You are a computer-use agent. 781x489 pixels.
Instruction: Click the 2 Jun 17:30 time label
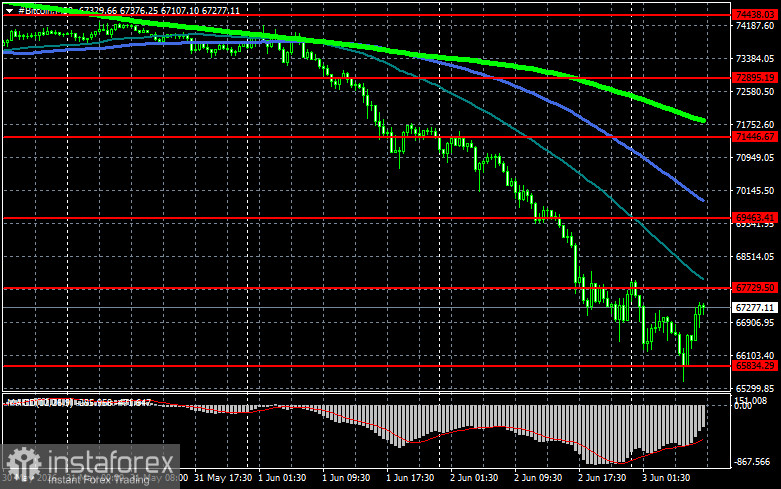602,478
